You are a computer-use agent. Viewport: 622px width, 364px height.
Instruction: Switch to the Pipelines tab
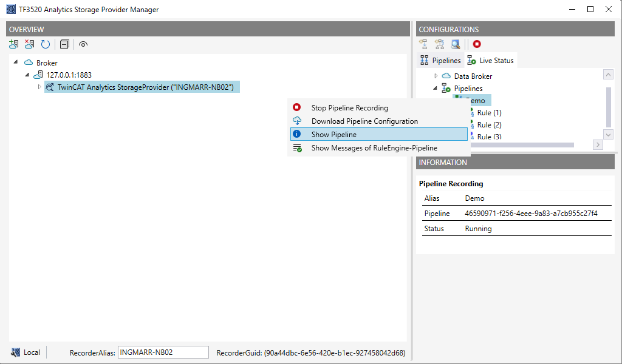pos(441,60)
